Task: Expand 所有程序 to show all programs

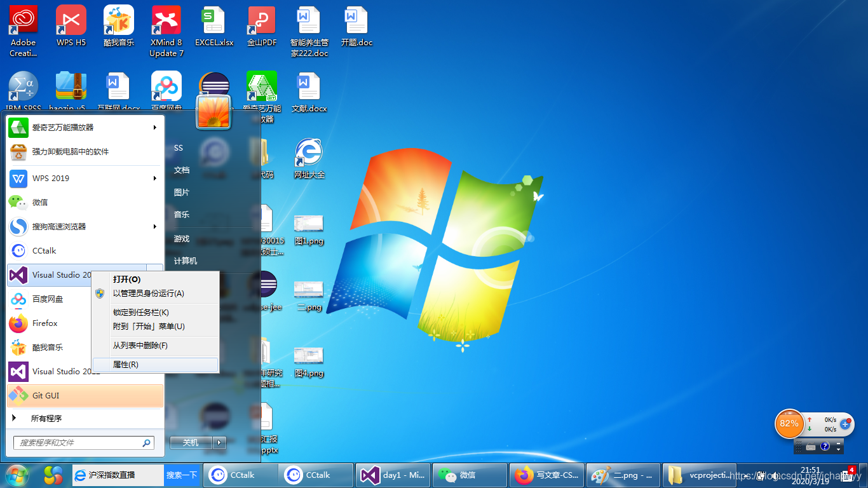Action: 85,418
